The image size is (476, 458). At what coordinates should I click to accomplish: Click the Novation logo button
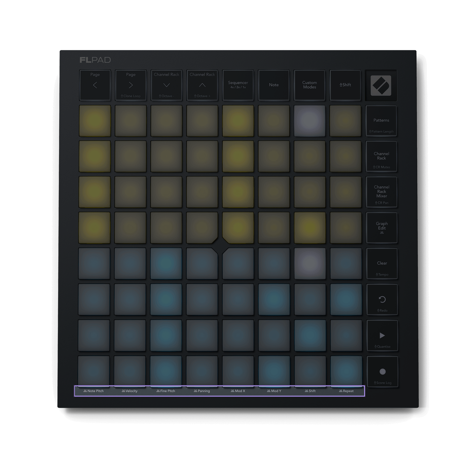[x=381, y=85]
